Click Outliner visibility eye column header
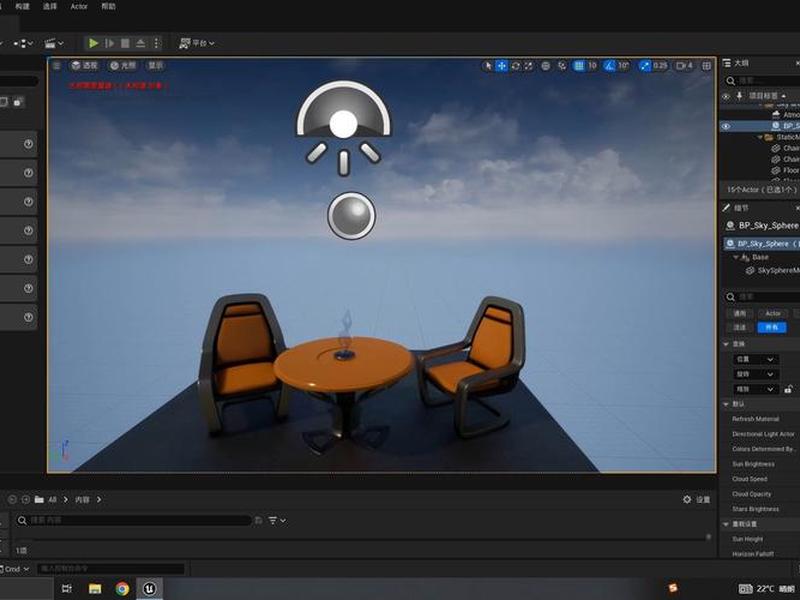Viewport: 800px width, 600px height. 726,96
